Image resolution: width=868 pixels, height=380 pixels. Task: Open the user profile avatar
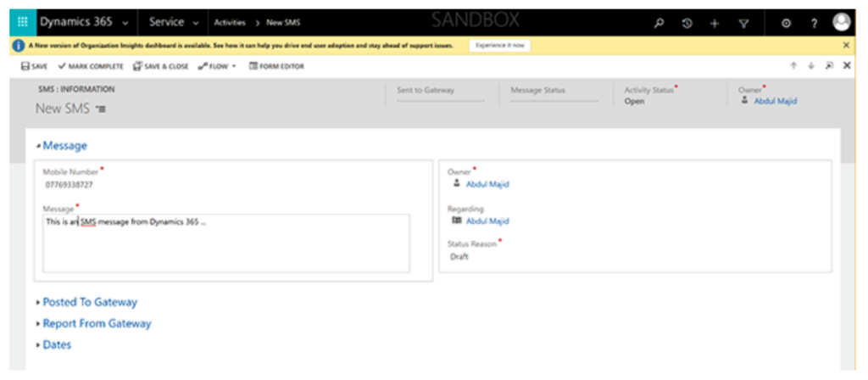pos(841,22)
